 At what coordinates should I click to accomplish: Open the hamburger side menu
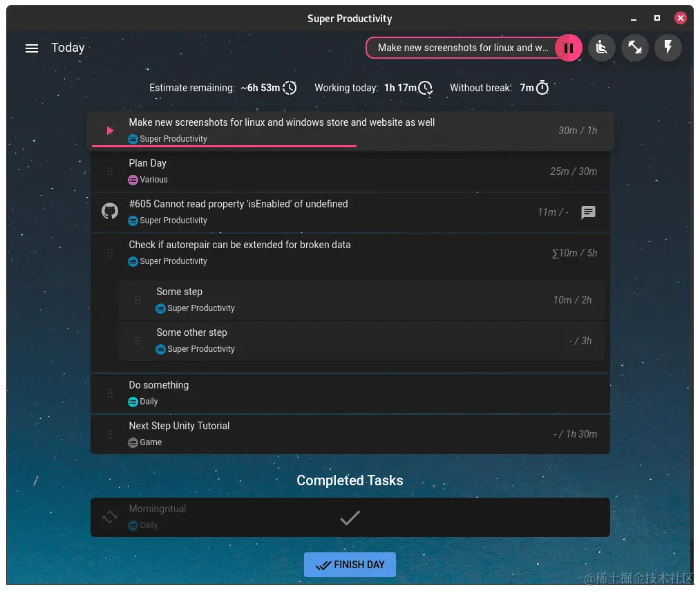[x=32, y=48]
